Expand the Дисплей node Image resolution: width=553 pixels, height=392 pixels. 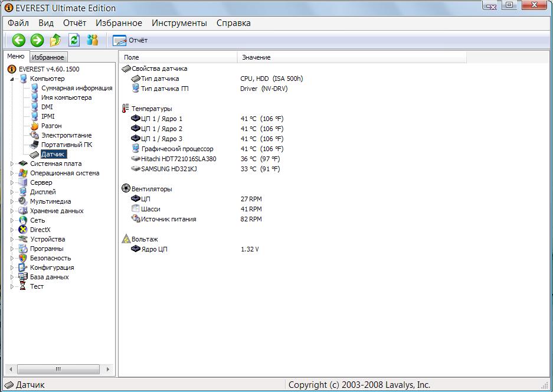tap(12, 192)
